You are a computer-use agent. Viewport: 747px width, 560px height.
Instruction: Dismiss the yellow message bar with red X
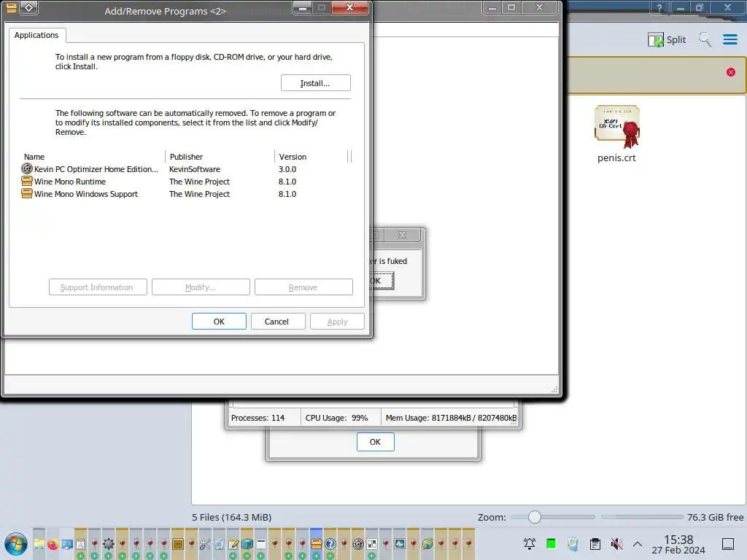(731, 72)
